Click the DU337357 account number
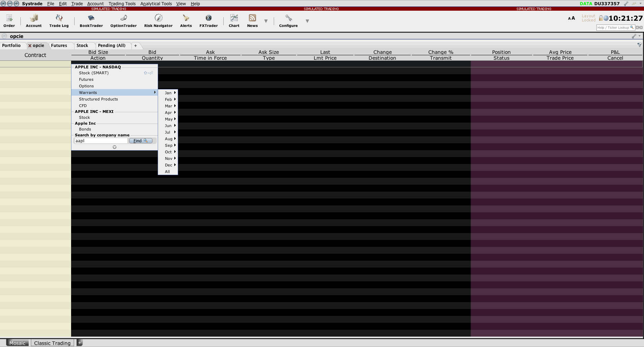The image size is (644, 347). pos(607,4)
